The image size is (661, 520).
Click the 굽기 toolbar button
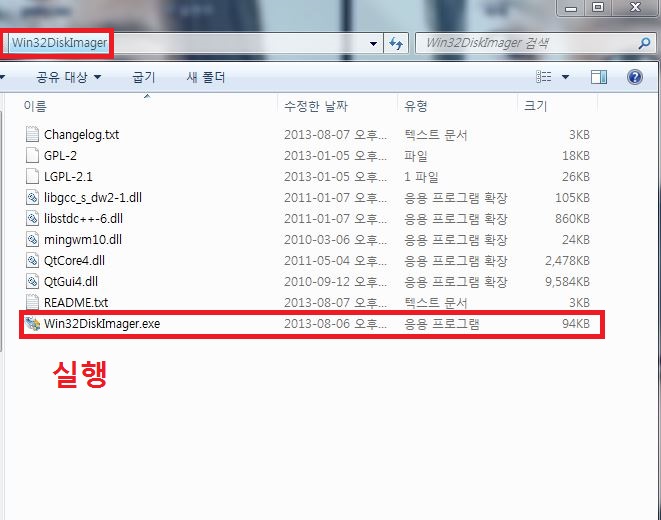[144, 77]
